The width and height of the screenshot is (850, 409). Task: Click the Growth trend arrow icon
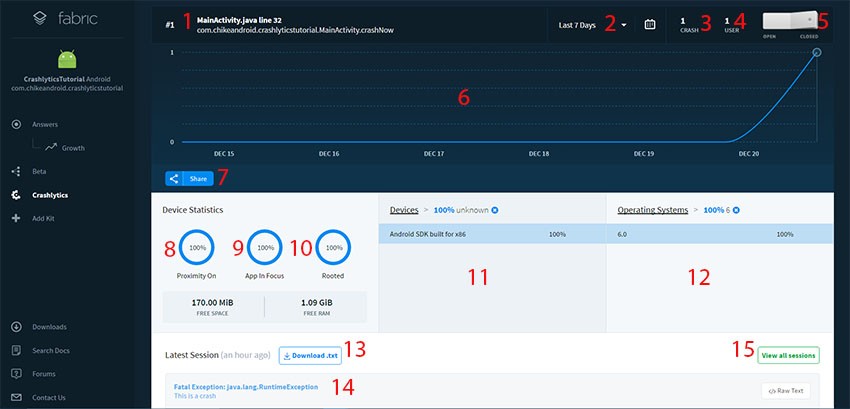51,147
